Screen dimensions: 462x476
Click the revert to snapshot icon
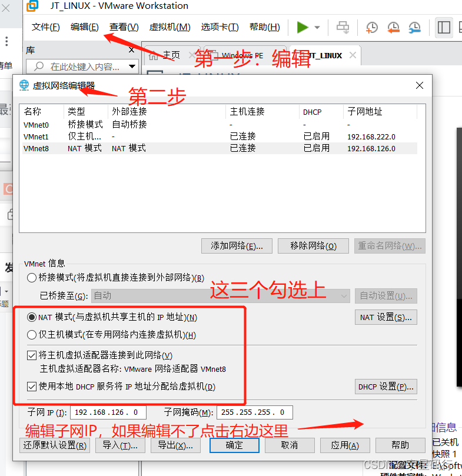(x=393, y=27)
